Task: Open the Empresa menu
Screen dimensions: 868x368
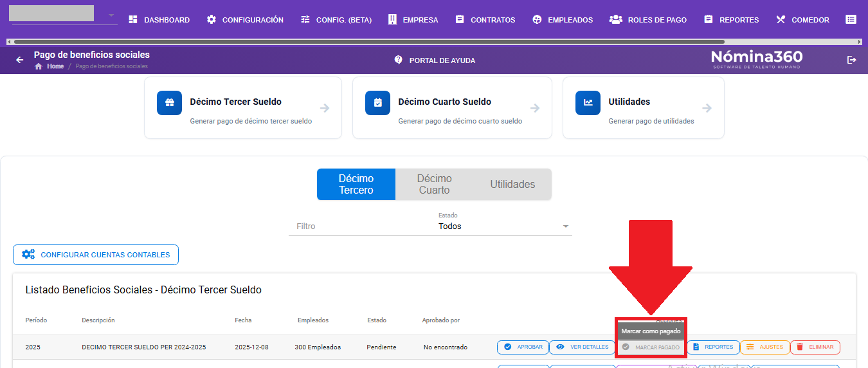Action: [413, 20]
